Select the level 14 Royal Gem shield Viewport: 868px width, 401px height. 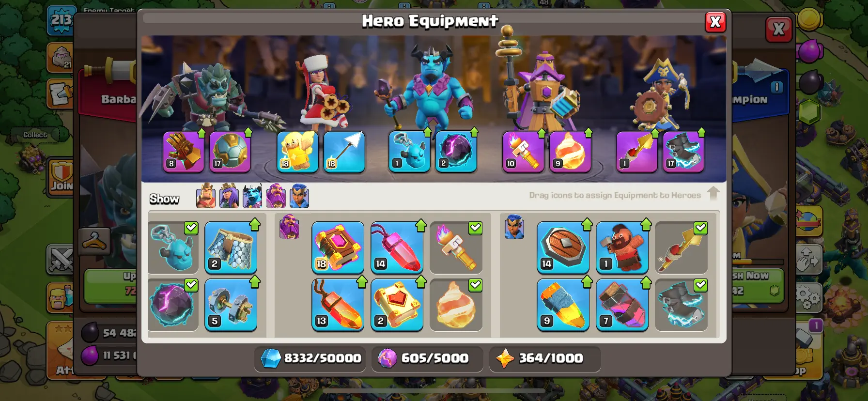tap(563, 247)
